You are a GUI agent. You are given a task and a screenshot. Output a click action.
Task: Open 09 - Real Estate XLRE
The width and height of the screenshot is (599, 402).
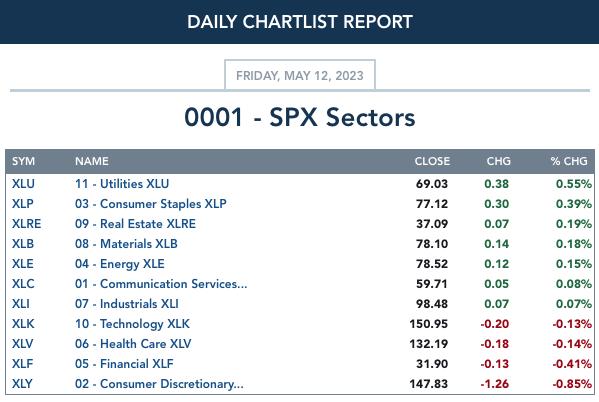(x=135, y=224)
